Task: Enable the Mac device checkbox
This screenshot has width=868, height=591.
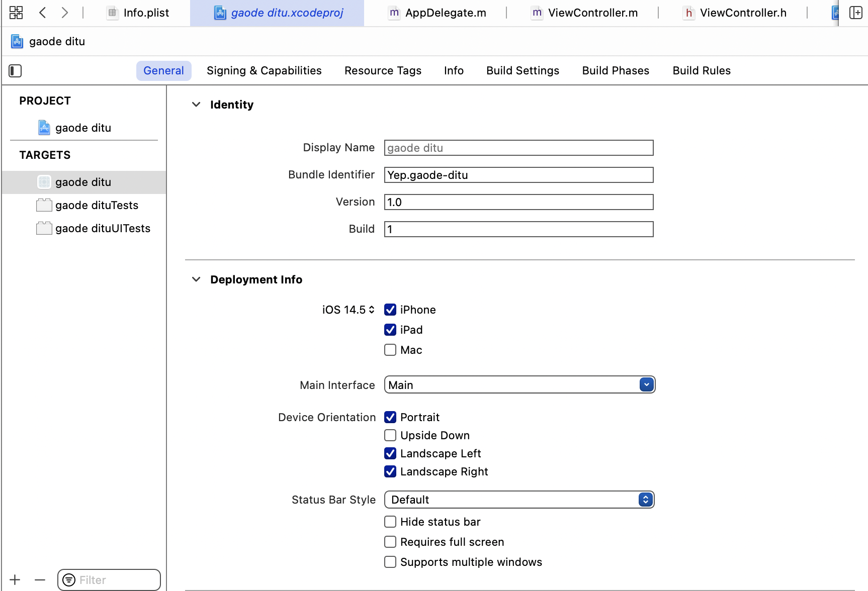Action: tap(390, 350)
